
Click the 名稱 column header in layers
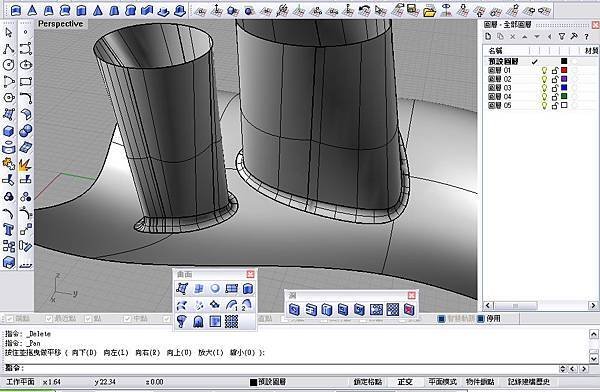click(x=496, y=51)
